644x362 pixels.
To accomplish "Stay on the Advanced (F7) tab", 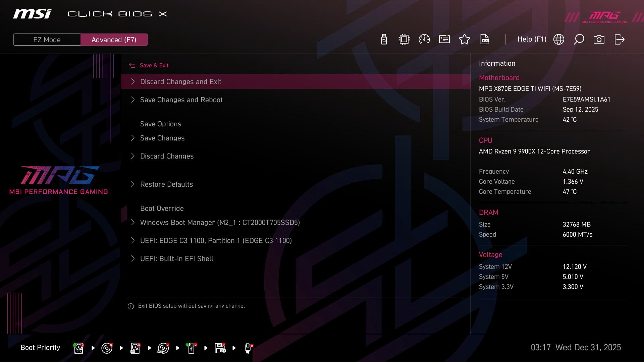I will (114, 39).
